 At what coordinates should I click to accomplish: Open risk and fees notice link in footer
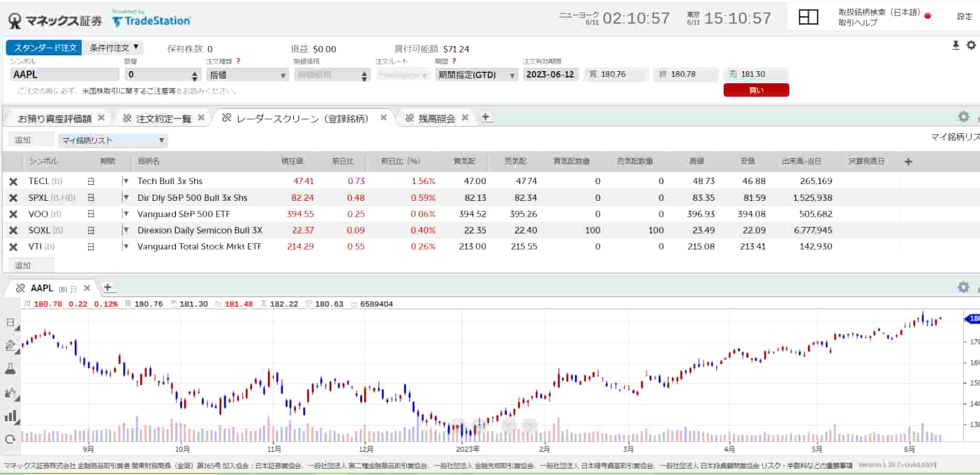(807, 465)
